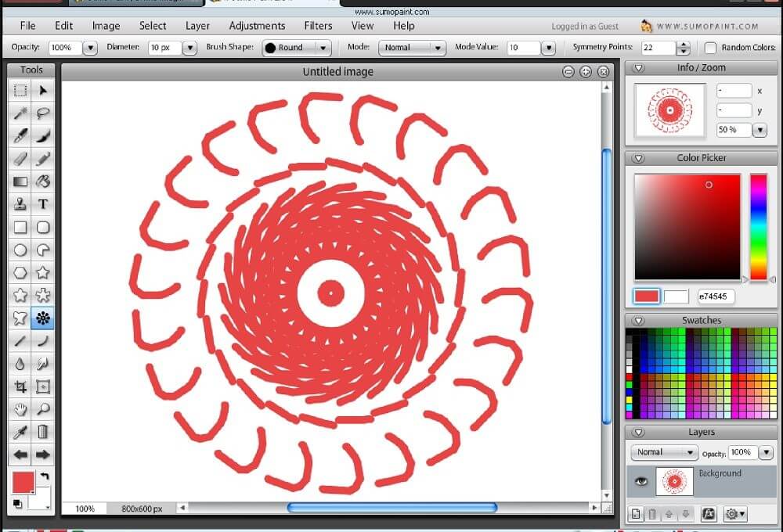Click the layer effects fx icon
The width and height of the screenshot is (783, 532).
709,514
